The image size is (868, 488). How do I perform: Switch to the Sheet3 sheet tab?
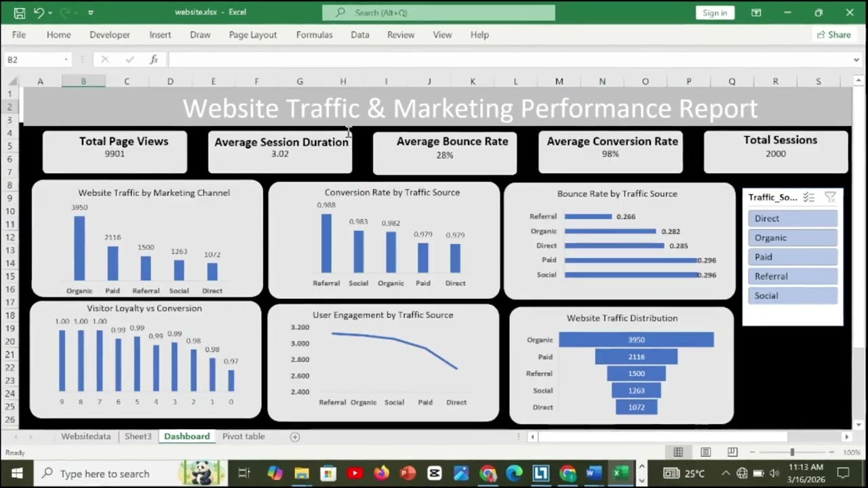point(138,436)
